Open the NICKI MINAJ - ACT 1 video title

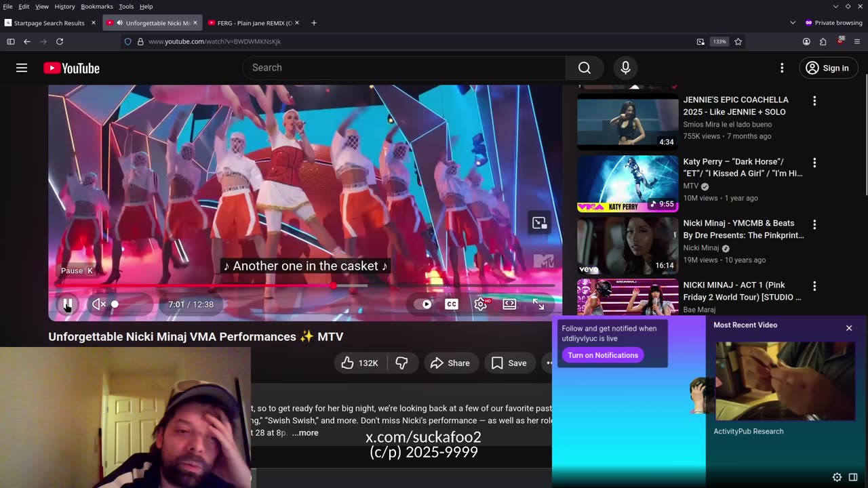tap(743, 291)
